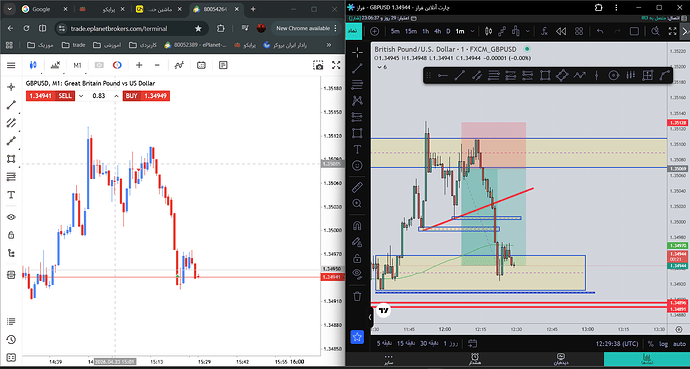Expand the timeframe dropdown next to 1m

coord(473,31)
